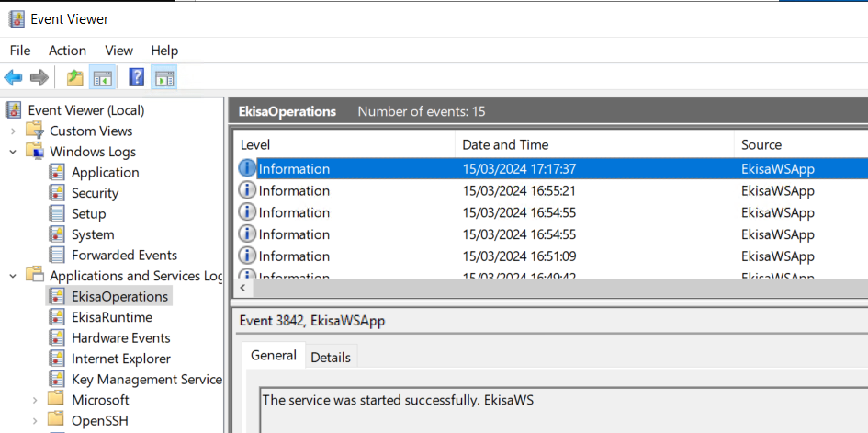This screenshot has height=433, width=868.
Task: Click the 'Number of events: 15' text
Action: (x=422, y=111)
